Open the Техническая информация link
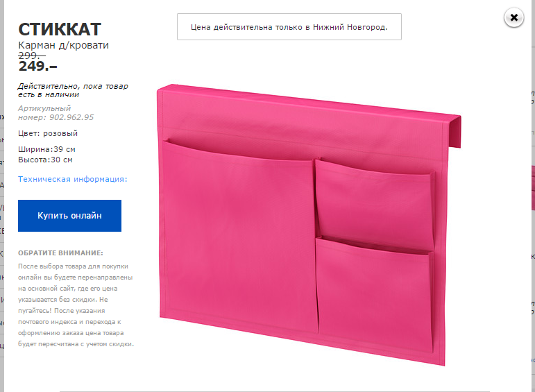The width and height of the screenshot is (535, 392). [x=73, y=179]
